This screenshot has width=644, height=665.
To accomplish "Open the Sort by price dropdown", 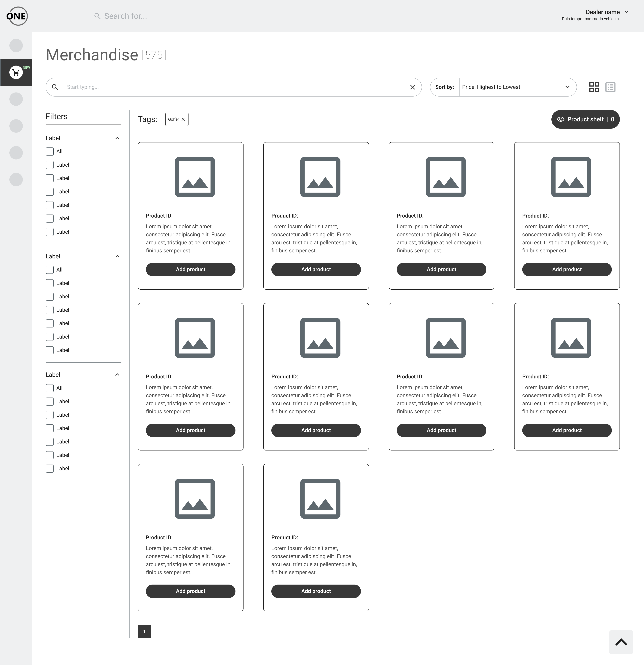I will pos(517,87).
